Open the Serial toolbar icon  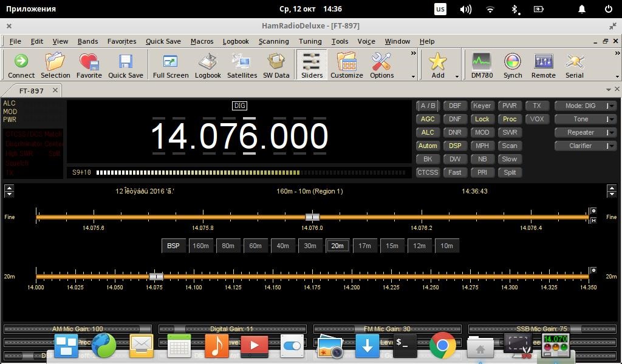[575, 65]
